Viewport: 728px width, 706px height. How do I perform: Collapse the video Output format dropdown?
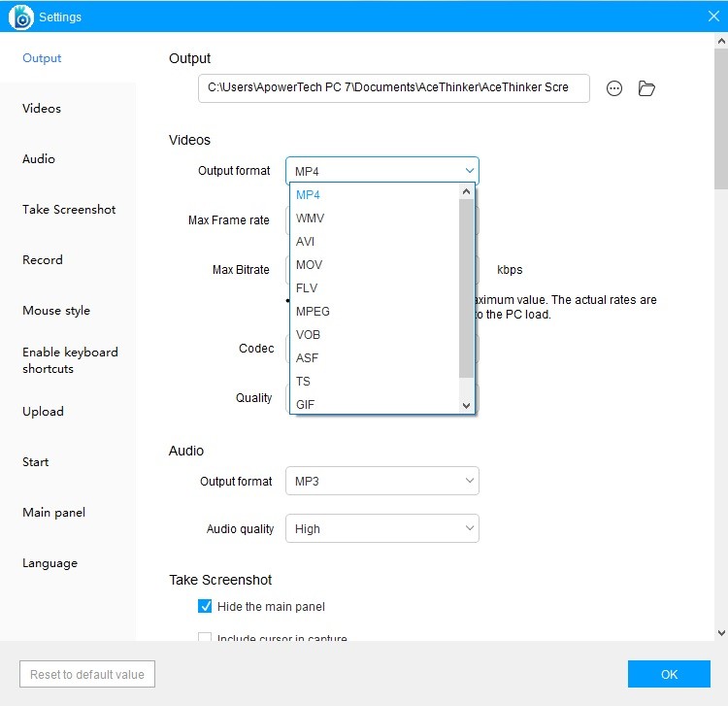pos(381,171)
